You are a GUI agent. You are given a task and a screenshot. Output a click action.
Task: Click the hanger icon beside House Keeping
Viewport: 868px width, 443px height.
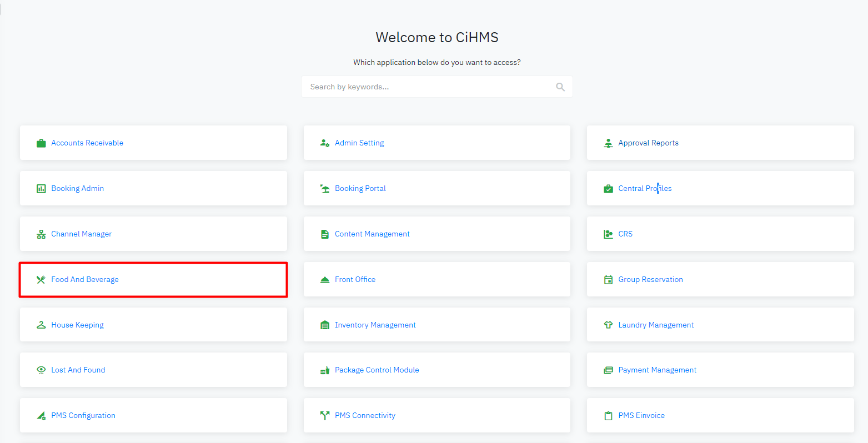pyautogui.click(x=41, y=325)
